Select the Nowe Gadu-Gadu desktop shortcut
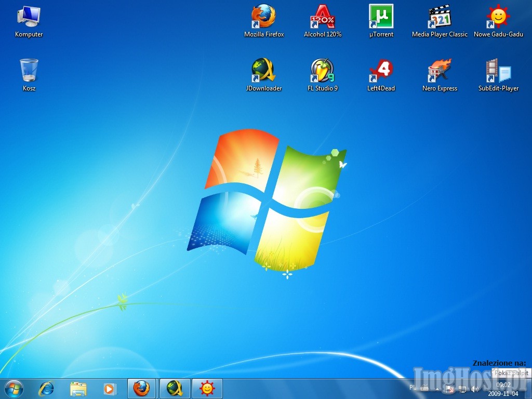 pos(498,21)
